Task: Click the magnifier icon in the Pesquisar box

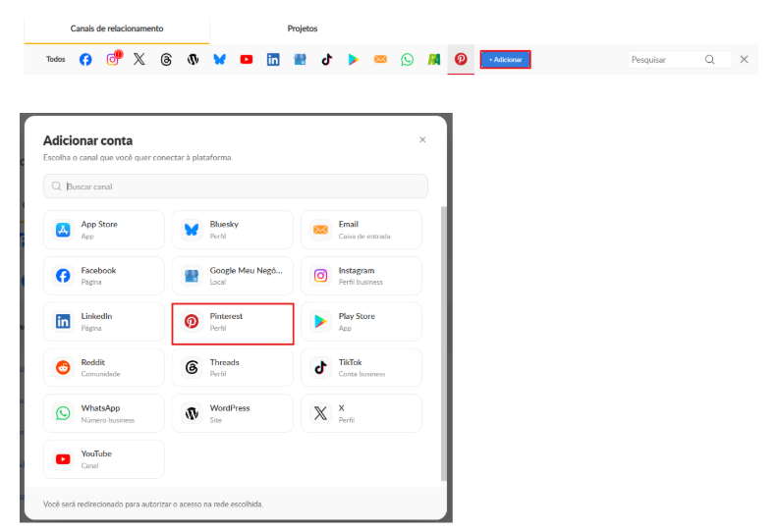Action: pos(709,60)
